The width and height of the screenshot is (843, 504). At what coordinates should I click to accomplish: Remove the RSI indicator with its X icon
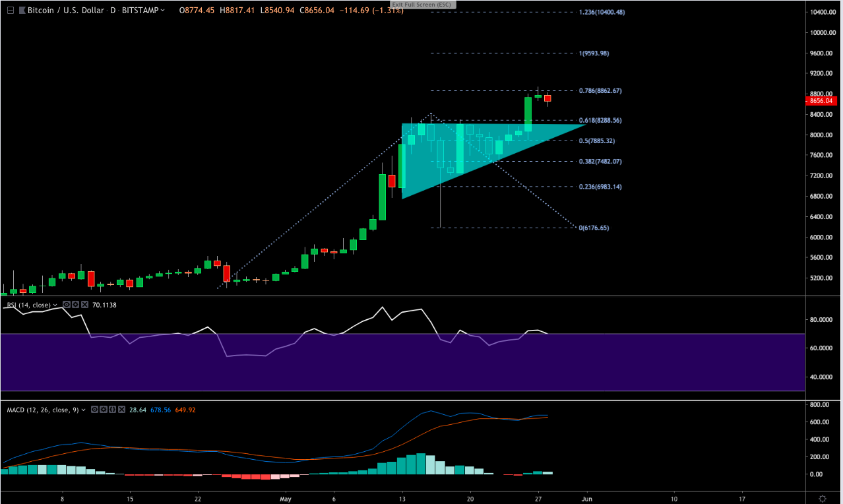[x=84, y=305]
